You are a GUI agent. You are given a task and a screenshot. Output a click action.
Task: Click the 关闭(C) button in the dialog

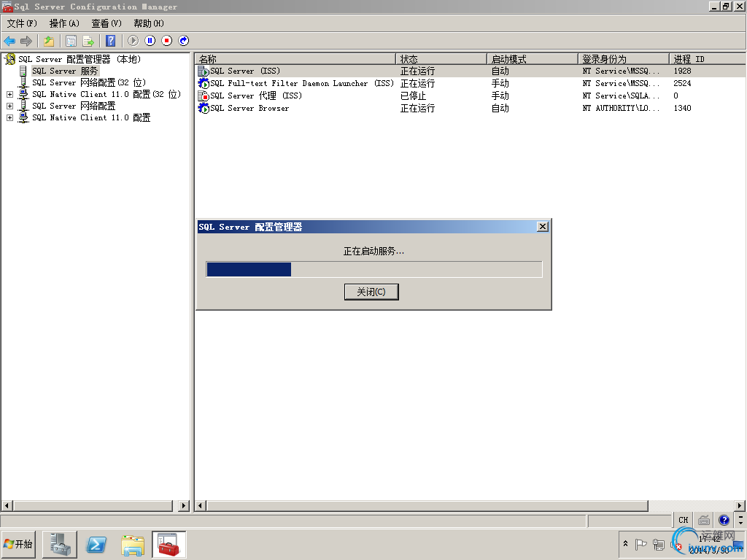(371, 291)
